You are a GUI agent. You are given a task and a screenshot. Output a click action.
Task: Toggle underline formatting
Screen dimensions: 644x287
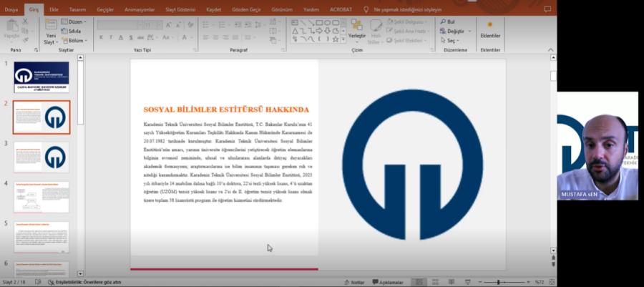coord(121,37)
